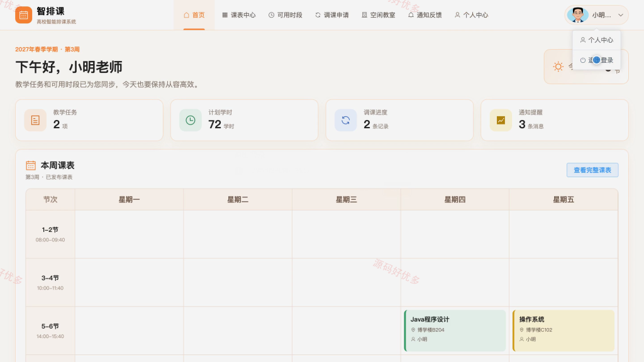Click the 本周课表 calendar icon
This screenshot has width=644, height=362.
(31, 165)
